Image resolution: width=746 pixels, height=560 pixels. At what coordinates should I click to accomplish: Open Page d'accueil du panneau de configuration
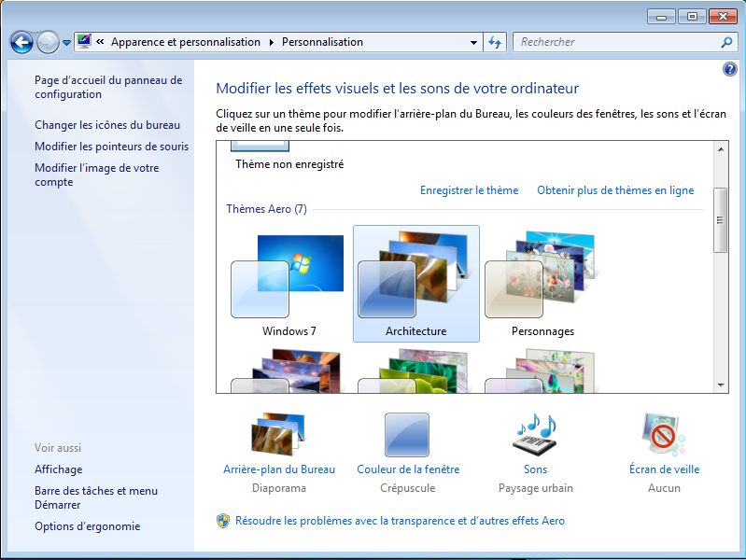coord(108,87)
